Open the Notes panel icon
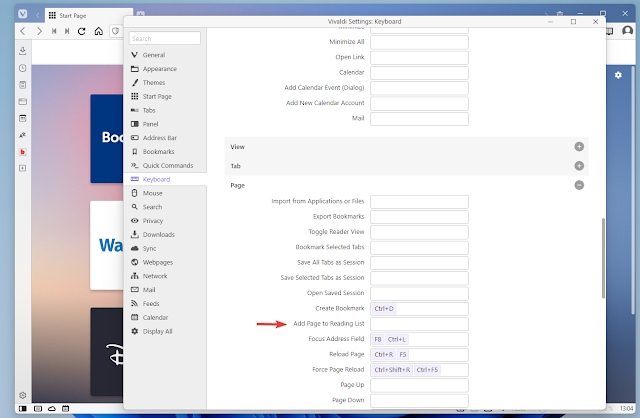Image resolution: width=640 pixels, height=418 pixels. click(23, 85)
